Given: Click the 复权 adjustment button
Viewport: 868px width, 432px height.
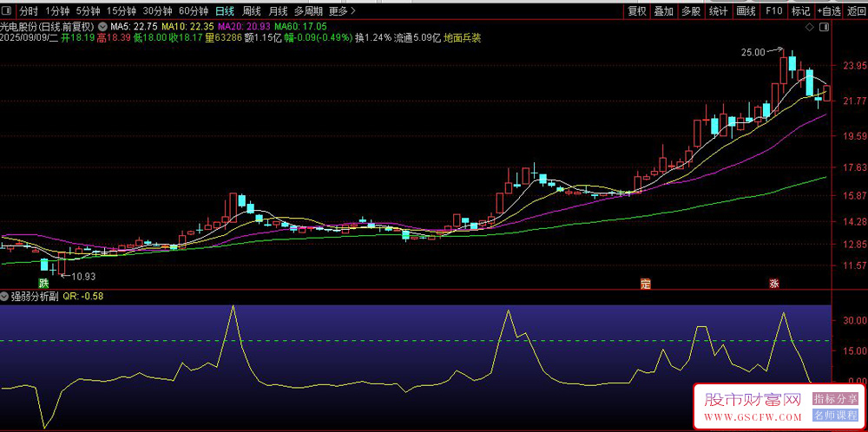Looking at the screenshot, I should pos(636,10).
